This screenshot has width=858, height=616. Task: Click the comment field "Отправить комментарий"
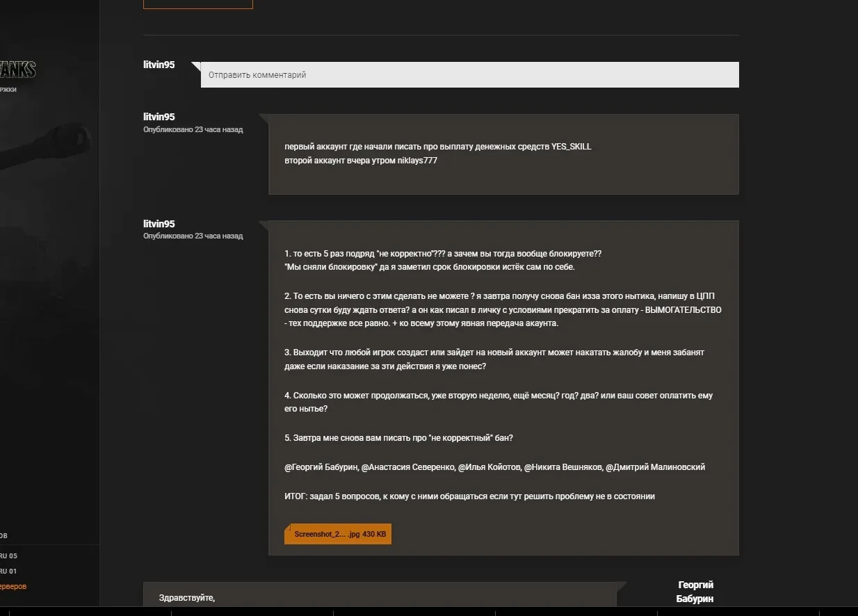[469, 75]
